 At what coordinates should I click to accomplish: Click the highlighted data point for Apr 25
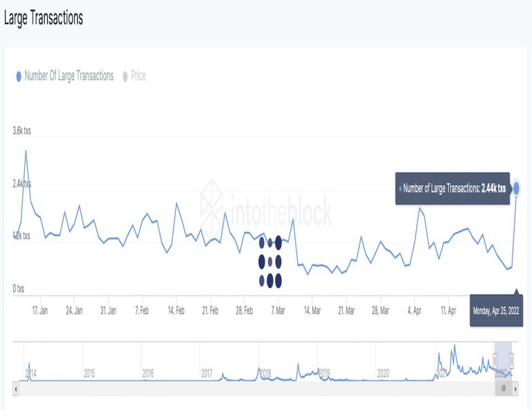tap(516, 188)
